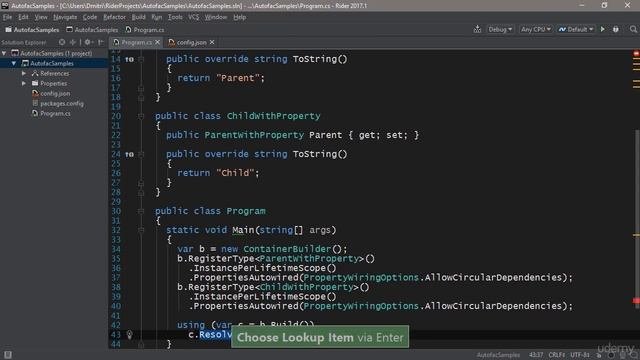Image resolution: width=640 pixels, height=360 pixels.
Task: Click the lightbulb quick-fix icon on line 43
Action: pyautogui.click(x=129, y=335)
